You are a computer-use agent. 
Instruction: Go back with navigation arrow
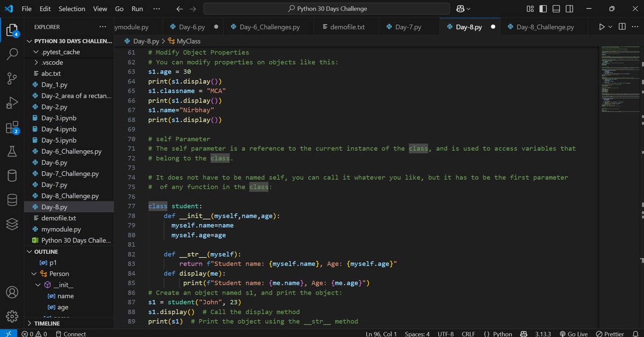click(x=180, y=9)
